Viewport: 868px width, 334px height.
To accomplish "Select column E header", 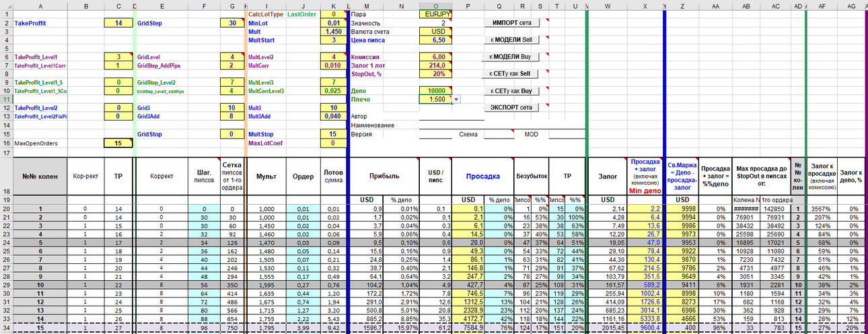I will (162, 6).
